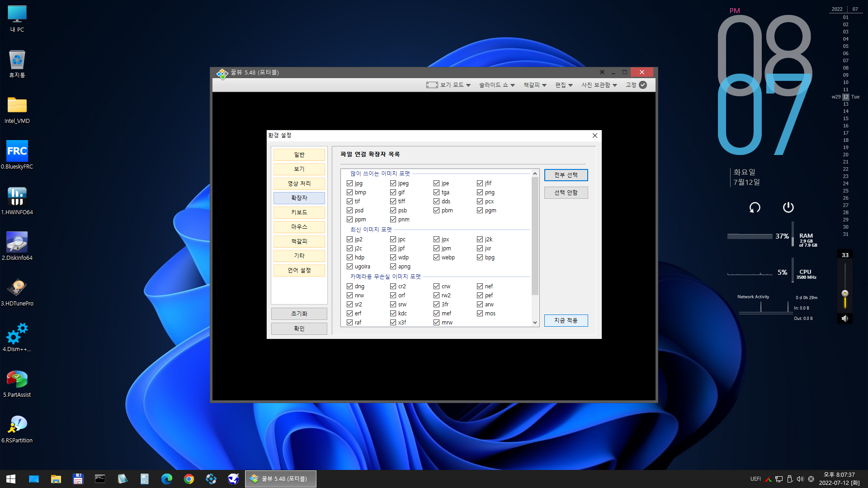Open the tray volume speaker icon
This screenshot has width=868, height=488.
800,479
